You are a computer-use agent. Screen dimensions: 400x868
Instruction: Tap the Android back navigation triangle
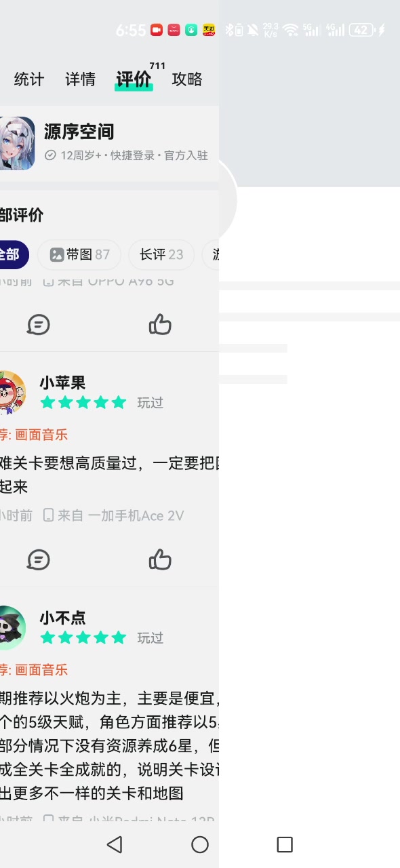coord(115,844)
